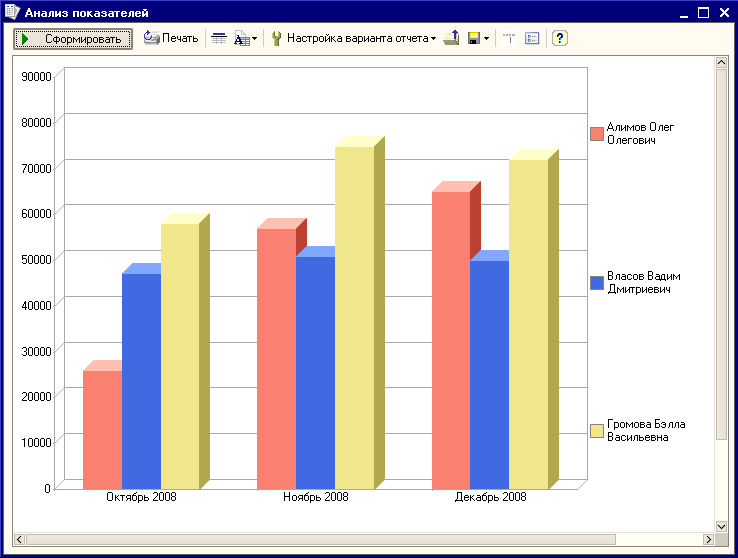Viewport: 738px width, 558px height.
Task: Click the blue bar for Октябрь 2008
Action: click(x=141, y=381)
